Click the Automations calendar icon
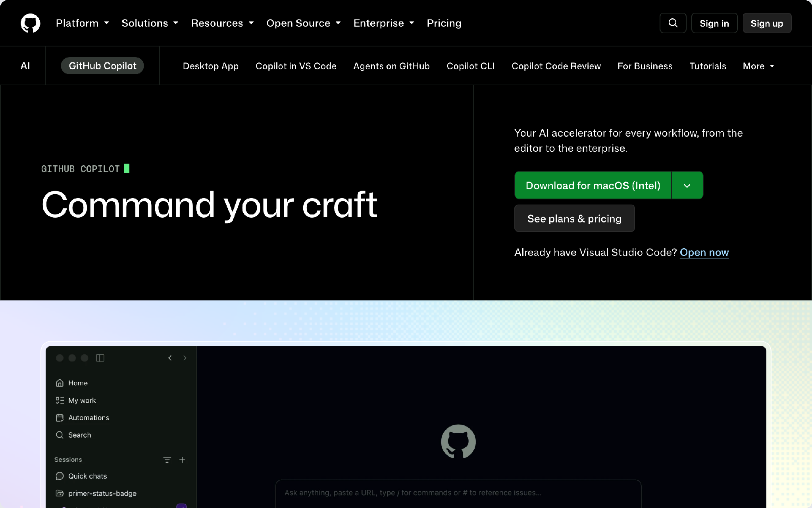The width and height of the screenshot is (812, 508). tap(60, 417)
